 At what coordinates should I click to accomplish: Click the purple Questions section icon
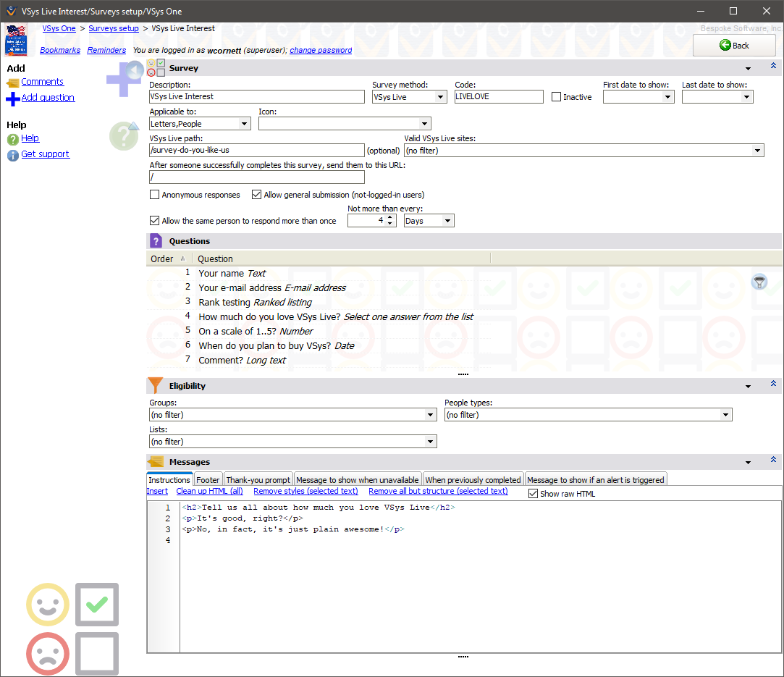(x=156, y=241)
